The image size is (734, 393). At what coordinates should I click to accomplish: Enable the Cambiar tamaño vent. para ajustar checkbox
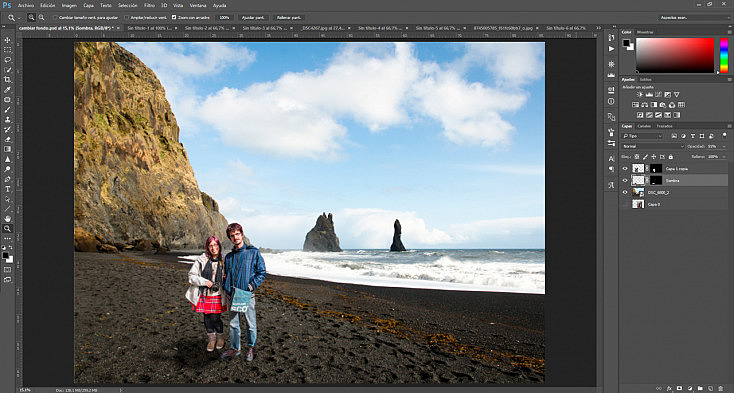point(55,17)
